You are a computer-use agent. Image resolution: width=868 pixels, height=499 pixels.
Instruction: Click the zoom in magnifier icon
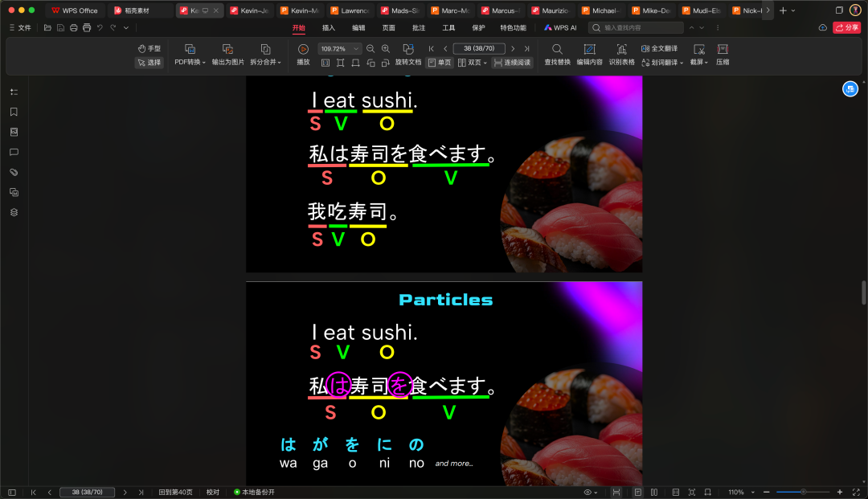(x=386, y=49)
